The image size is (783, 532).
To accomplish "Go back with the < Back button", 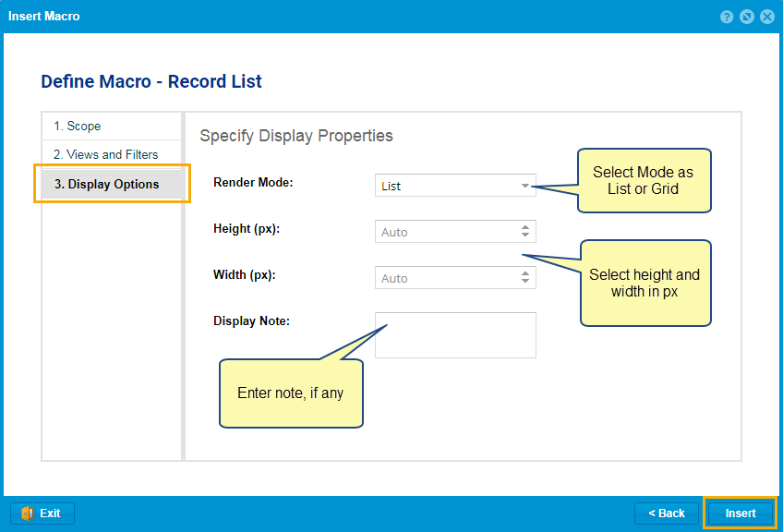I will 666,513.
